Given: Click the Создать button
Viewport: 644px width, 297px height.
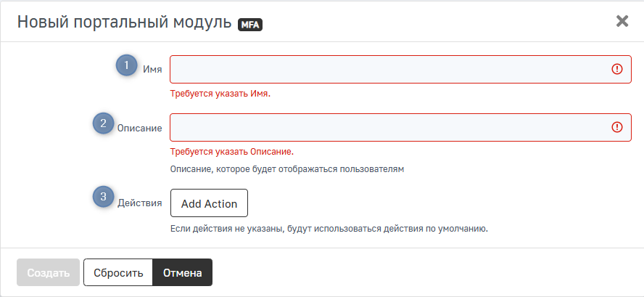Looking at the screenshot, I should (48, 273).
